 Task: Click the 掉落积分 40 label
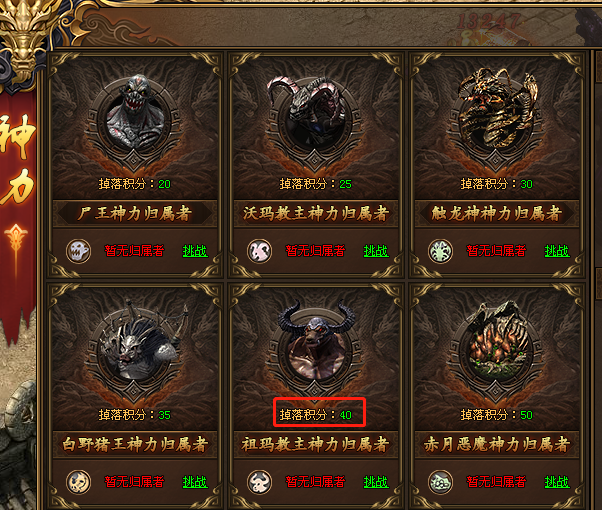click(x=316, y=415)
